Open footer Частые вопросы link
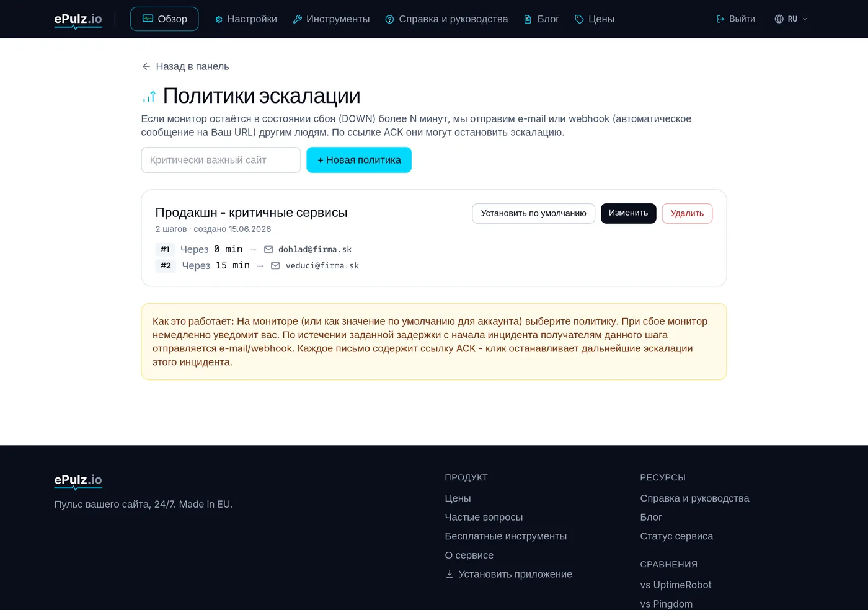Image resolution: width=868 pixels, height=610 pixels. tap(484, 517)
